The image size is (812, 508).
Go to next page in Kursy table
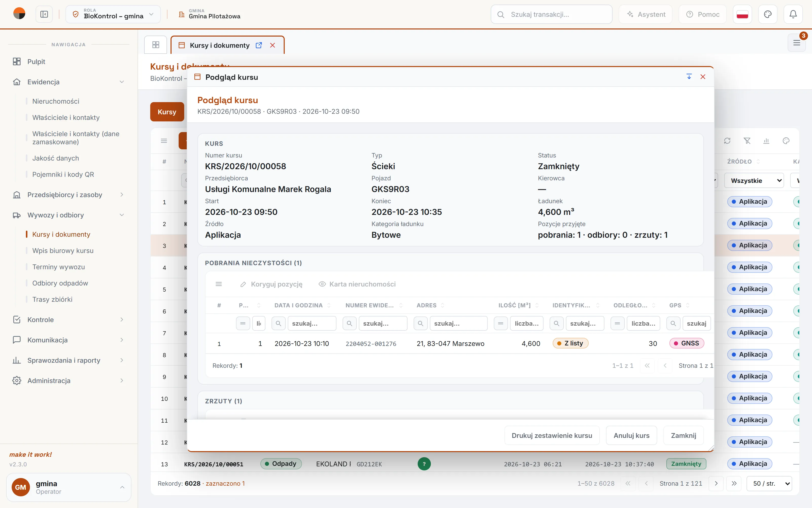coord(716,483)
